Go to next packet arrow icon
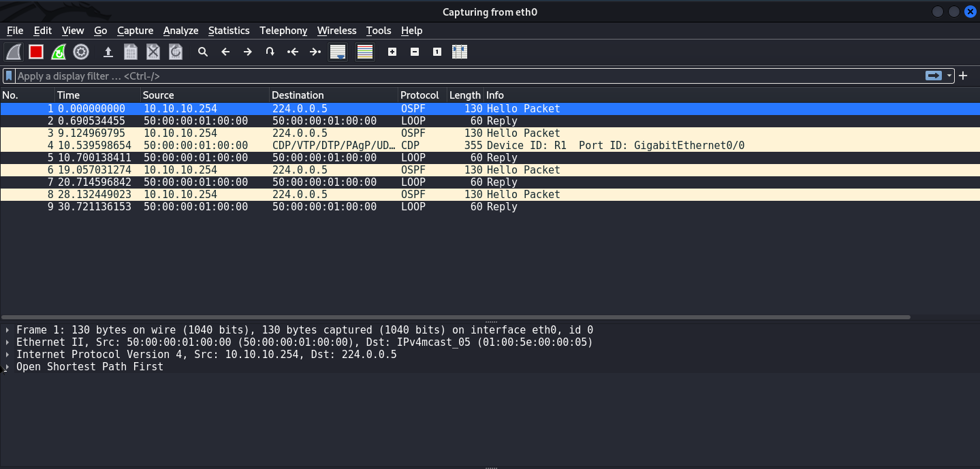 248,52
